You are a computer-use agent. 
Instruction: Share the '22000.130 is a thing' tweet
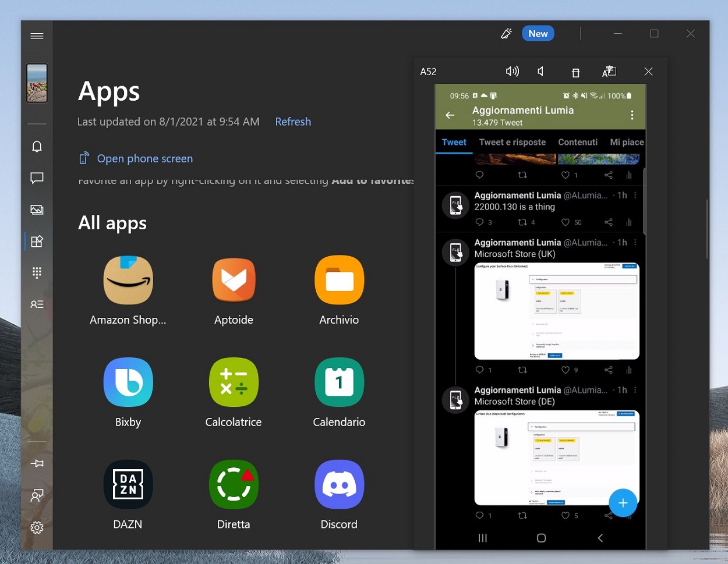608,222
